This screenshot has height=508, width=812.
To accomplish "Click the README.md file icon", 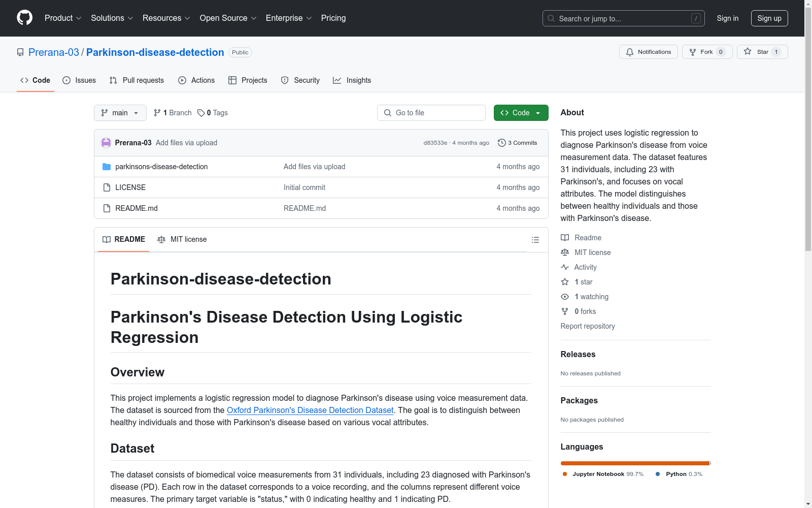I will [107, 208].
